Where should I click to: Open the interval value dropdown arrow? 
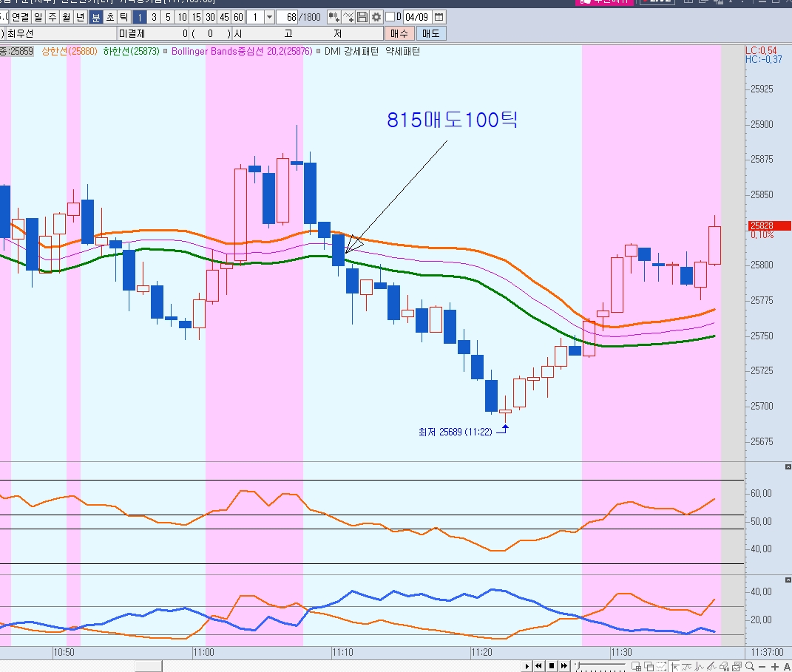[x=268, y=17]
